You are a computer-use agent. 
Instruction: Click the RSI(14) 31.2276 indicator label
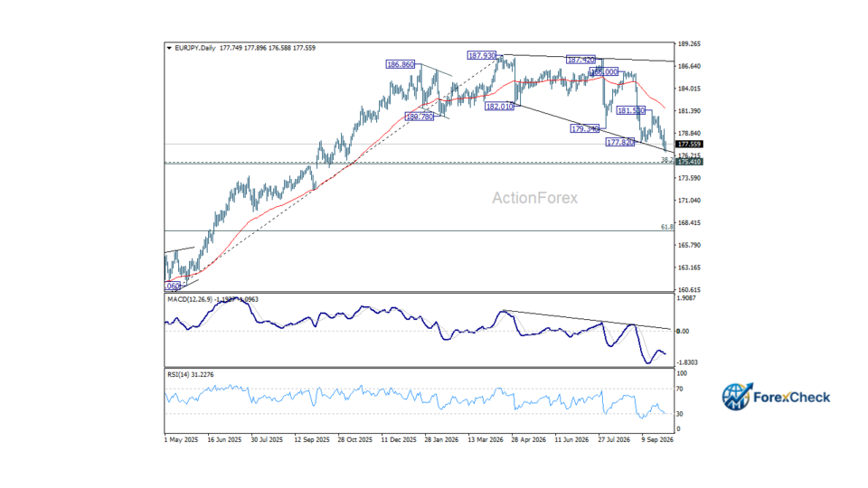coord(191,374)
